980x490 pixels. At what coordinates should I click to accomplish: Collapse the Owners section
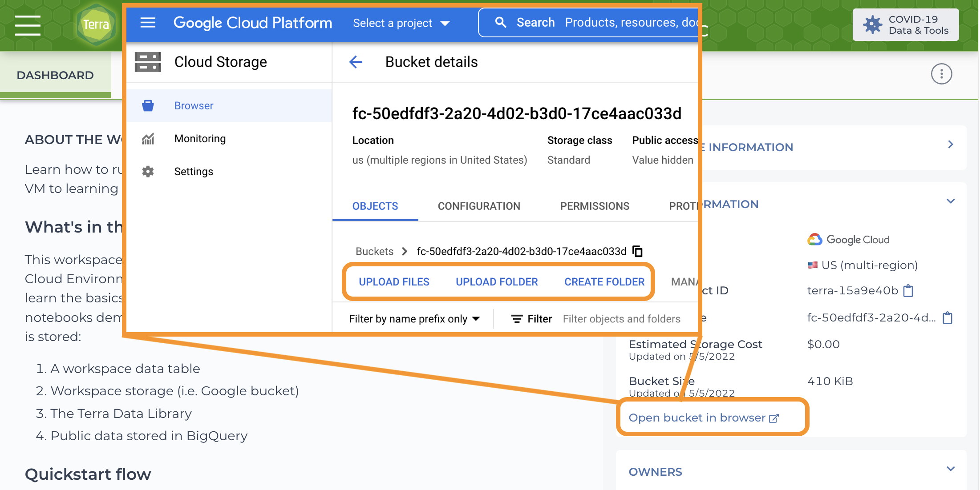[x=950, y=469]
